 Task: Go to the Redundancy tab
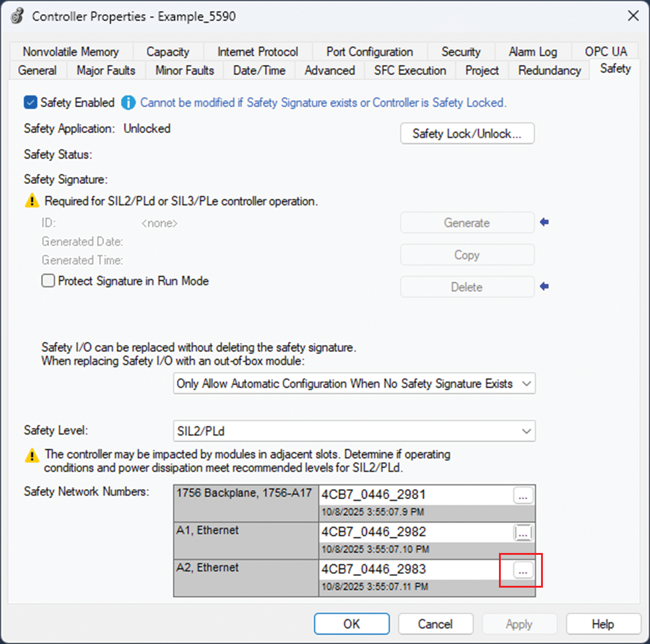click(x=549, y=71)
